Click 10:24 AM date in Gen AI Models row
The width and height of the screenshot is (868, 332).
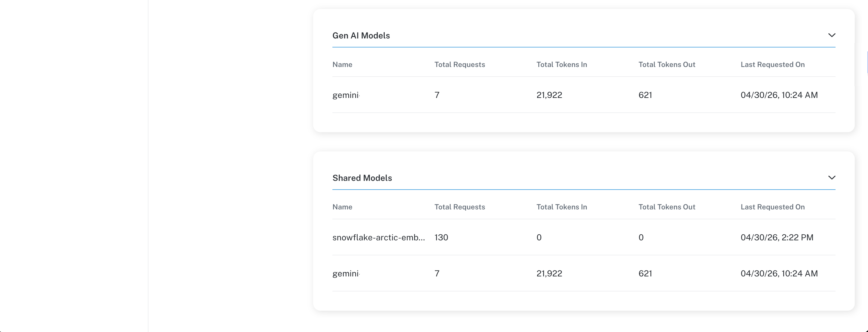click(779, 95)
